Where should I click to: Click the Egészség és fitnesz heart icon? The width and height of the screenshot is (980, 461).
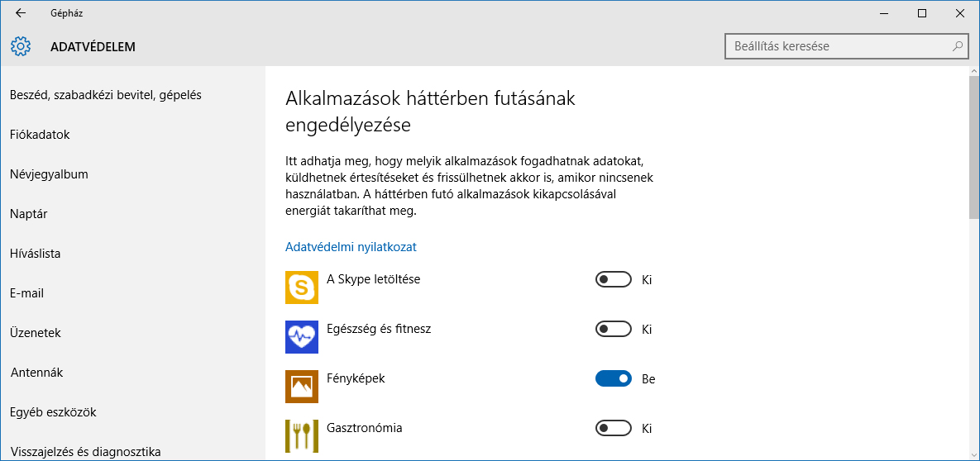pos(302,337)
